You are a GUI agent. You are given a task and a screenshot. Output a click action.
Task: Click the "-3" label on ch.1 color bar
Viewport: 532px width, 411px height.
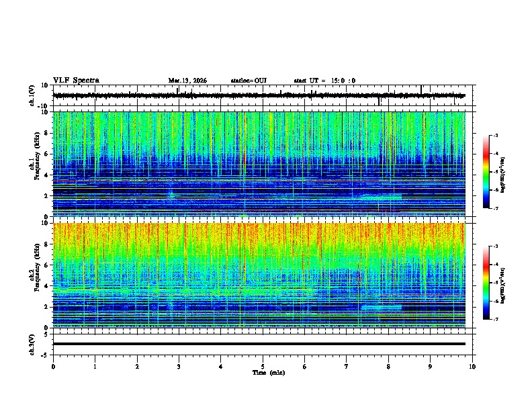495,135
